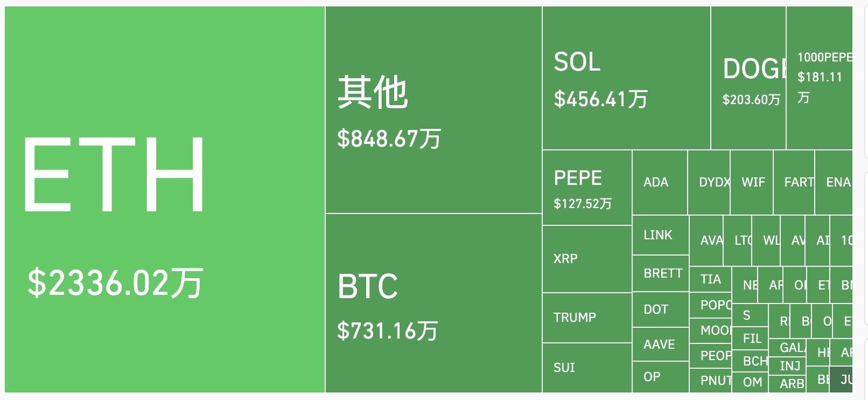The image size is (868, 400).
Task: Select the LINK tile
Action: 661,235
